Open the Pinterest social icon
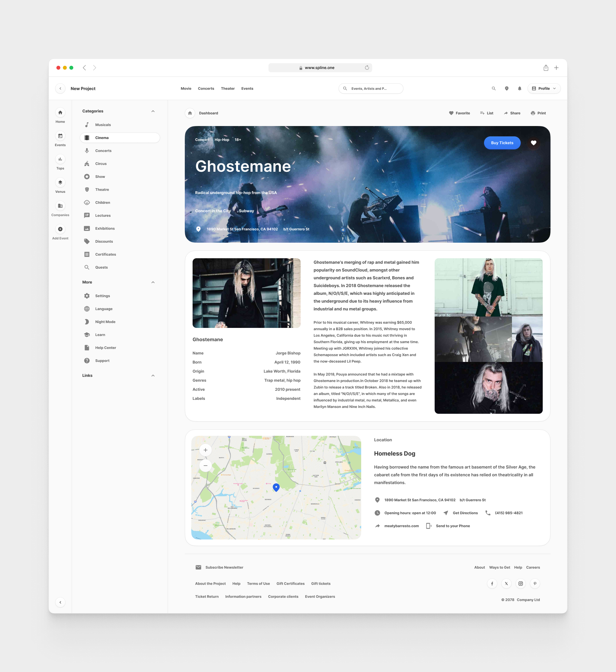The width and height of the screenshot is (616, 672). (535, 583)
